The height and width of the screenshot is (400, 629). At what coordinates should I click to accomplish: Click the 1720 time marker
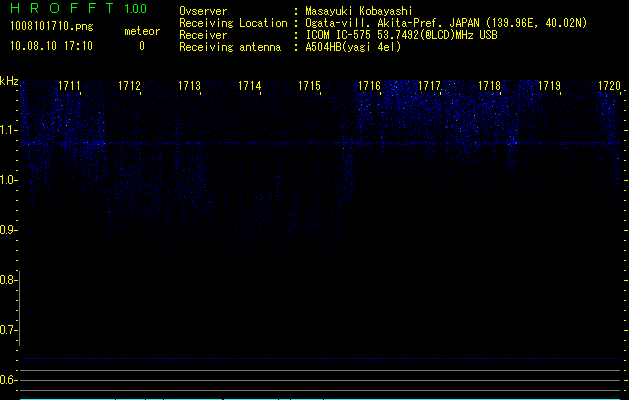coord(609,86)
